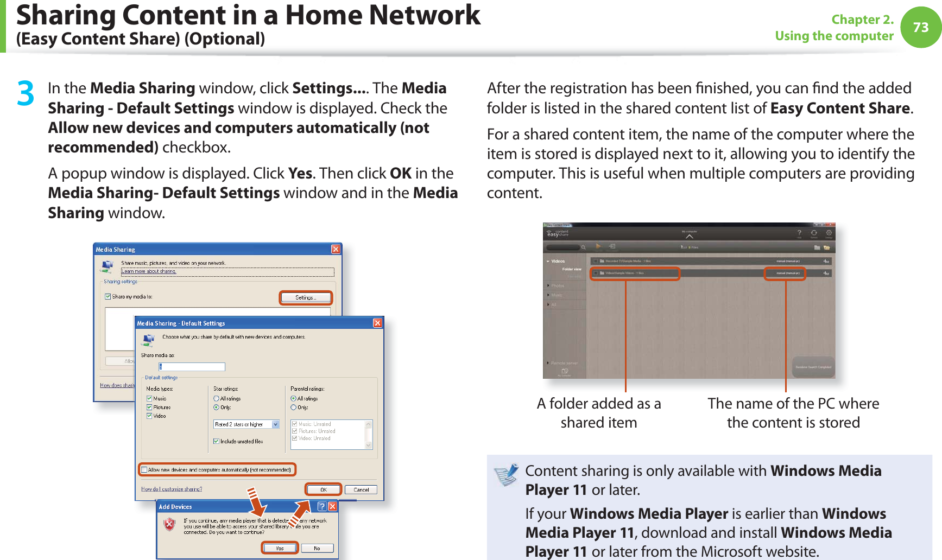Click the help '?' button in Add Devices title bar
This screenshot has width=942, height=560.
322,506
